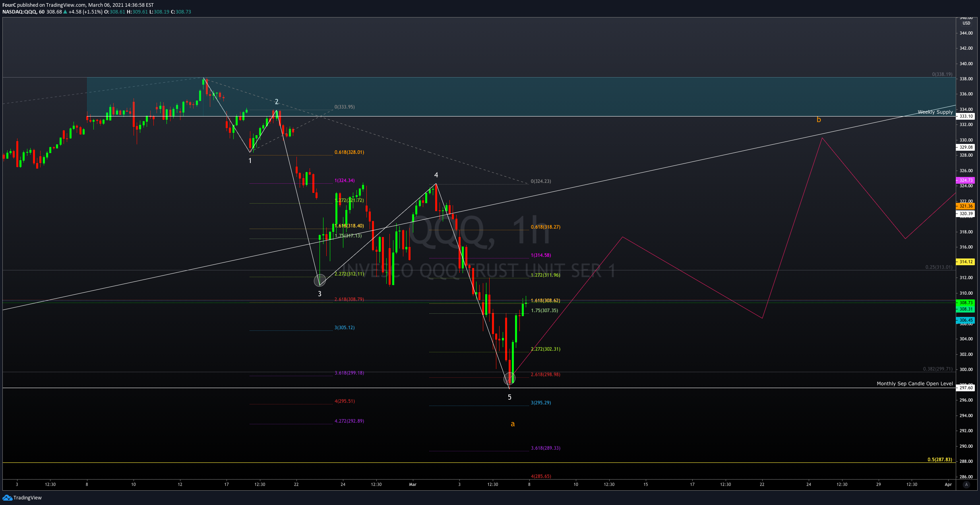This screenshot has width=980, height=505.
Task: Click the 4(295.51) fib label
Action: pos(345,401)
